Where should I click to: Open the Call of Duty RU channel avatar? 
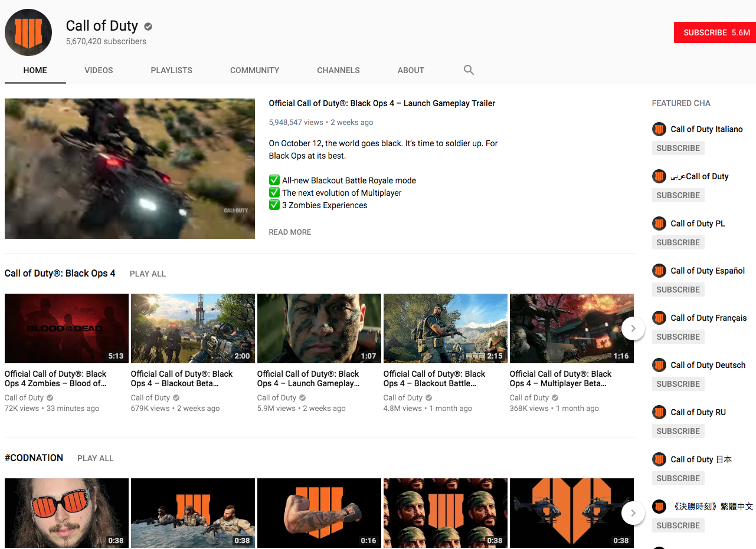[659, 412]
